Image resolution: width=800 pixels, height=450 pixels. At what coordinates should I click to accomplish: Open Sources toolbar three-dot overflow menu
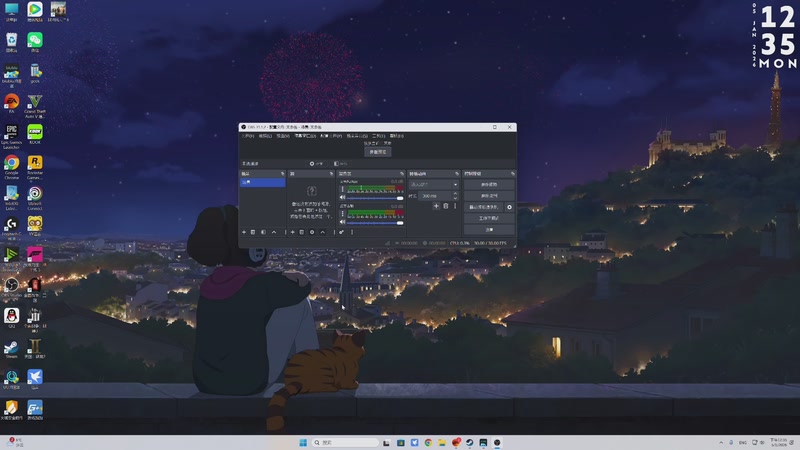coord(334,232)
